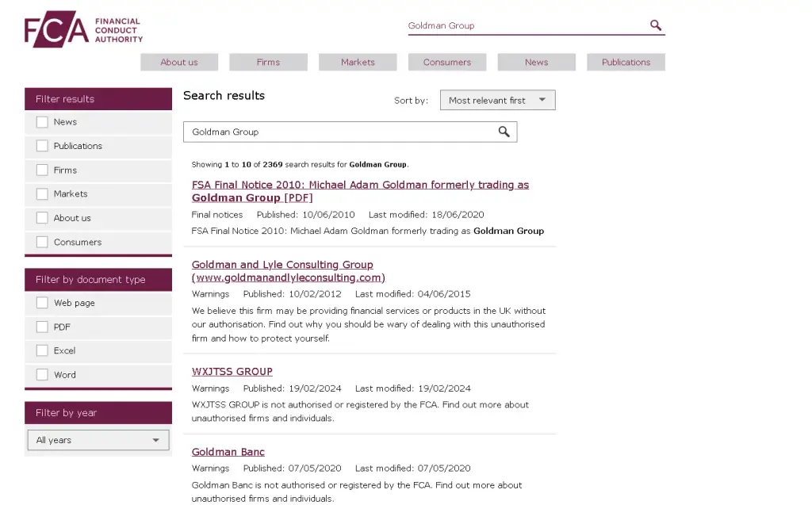Enable the Web page document type filter
Screen dimensions: 812x505
42,303
